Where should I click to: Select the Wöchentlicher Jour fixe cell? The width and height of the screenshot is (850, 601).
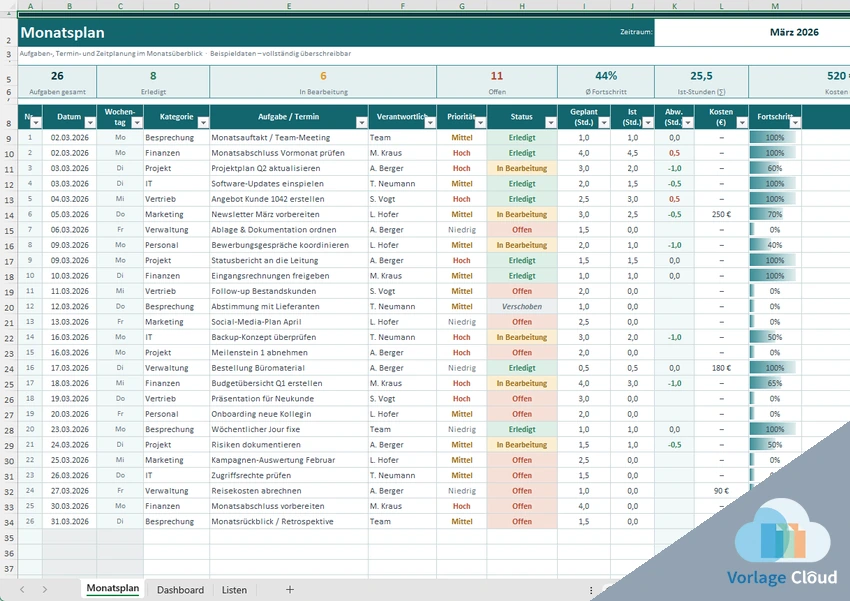coord(289,429)
